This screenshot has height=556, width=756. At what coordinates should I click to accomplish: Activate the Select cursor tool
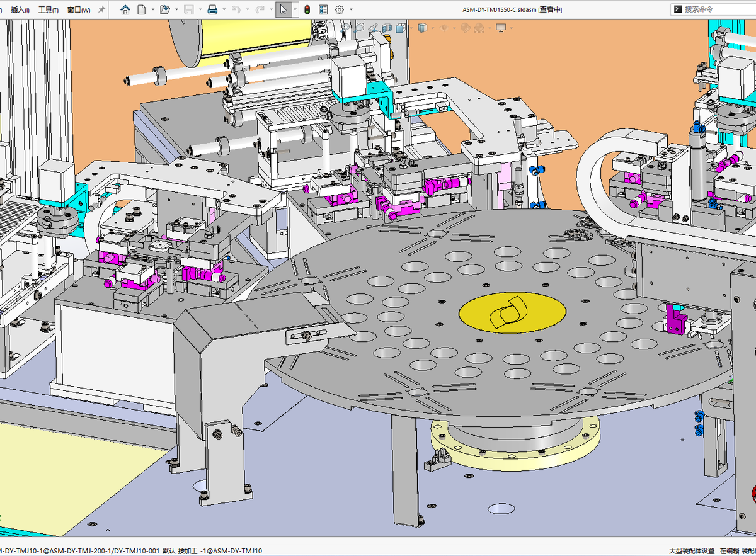(283, 9)
